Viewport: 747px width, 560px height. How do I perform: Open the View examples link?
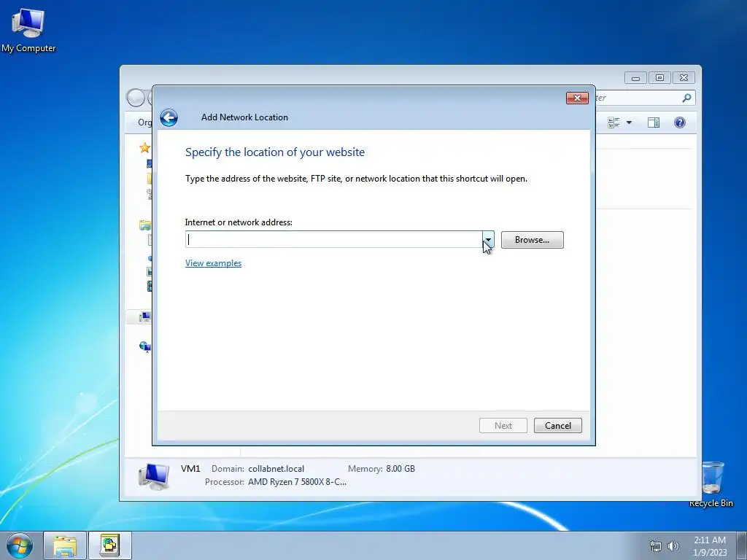click(214, 262)
